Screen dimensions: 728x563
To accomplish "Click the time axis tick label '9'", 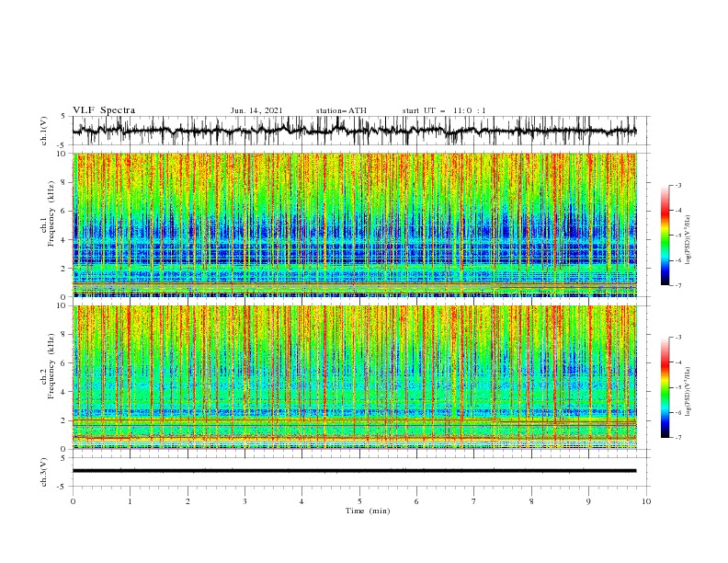I will pyautogui.click(x=588, y=501).
